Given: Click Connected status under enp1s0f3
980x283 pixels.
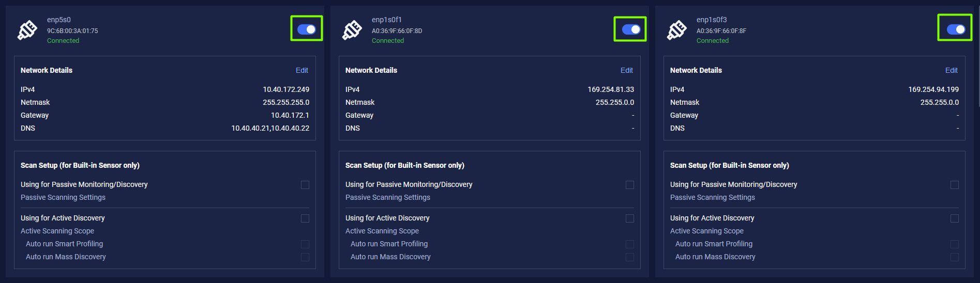Looking at the screenshot, I should [x=713, y=41].
